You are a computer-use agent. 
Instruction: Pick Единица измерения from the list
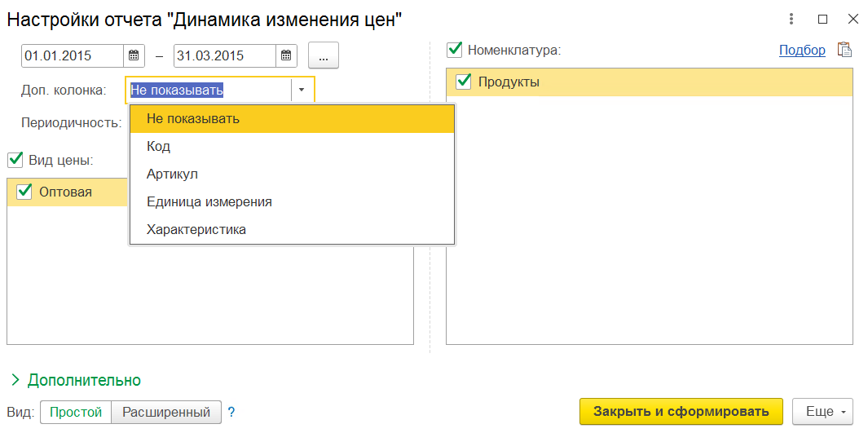[x=293, y=202]
